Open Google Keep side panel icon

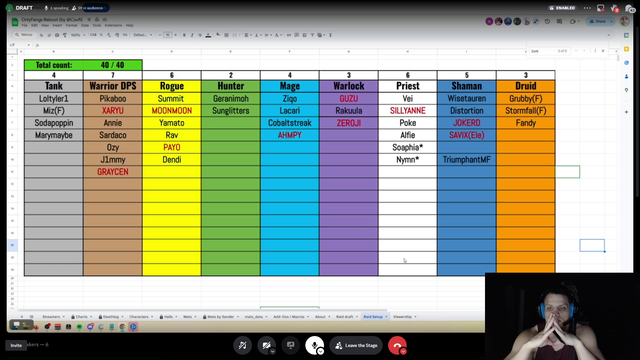pos(627,49)
